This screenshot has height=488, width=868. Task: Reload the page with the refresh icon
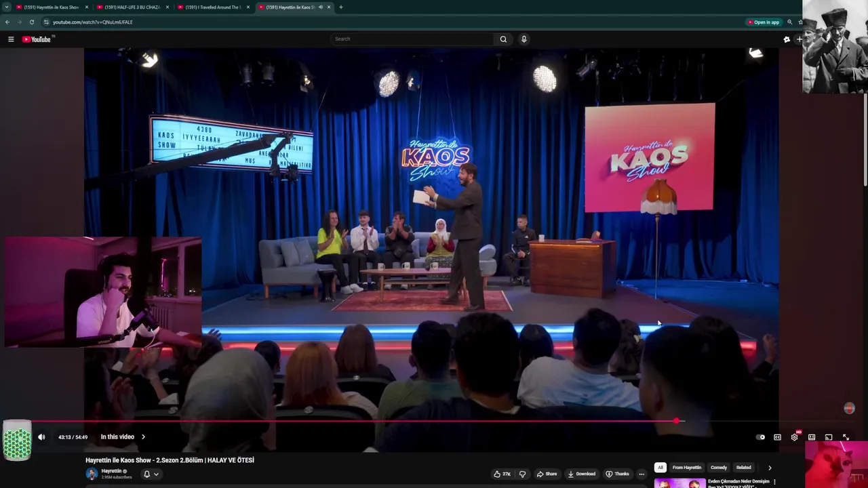click(x=31, y=22)
